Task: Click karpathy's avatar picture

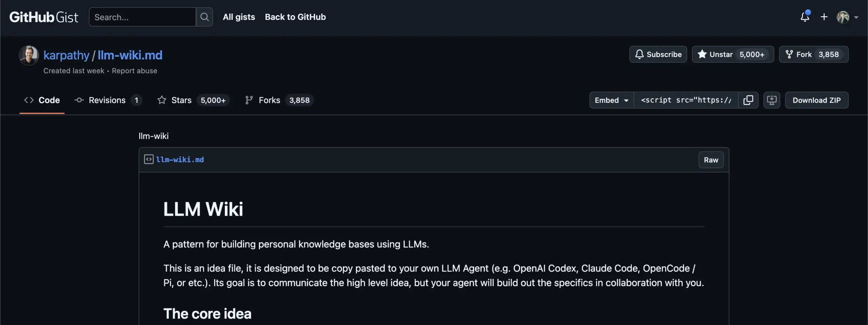Action: click(28, 55)
